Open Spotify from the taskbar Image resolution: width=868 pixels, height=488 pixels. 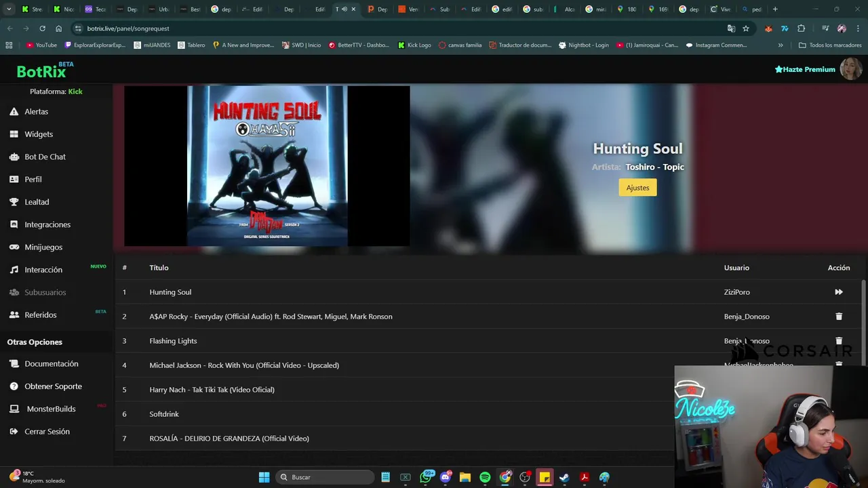coord(485,477)
